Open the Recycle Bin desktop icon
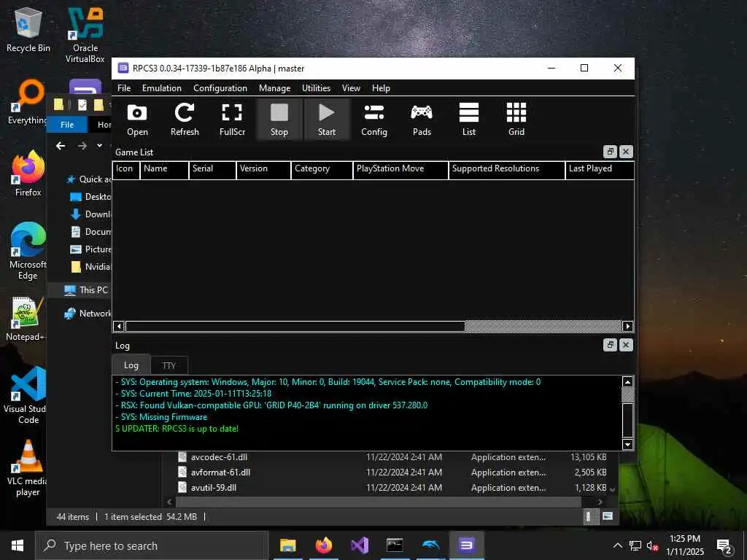The image size is (747, 560). (x=28, y=31)
